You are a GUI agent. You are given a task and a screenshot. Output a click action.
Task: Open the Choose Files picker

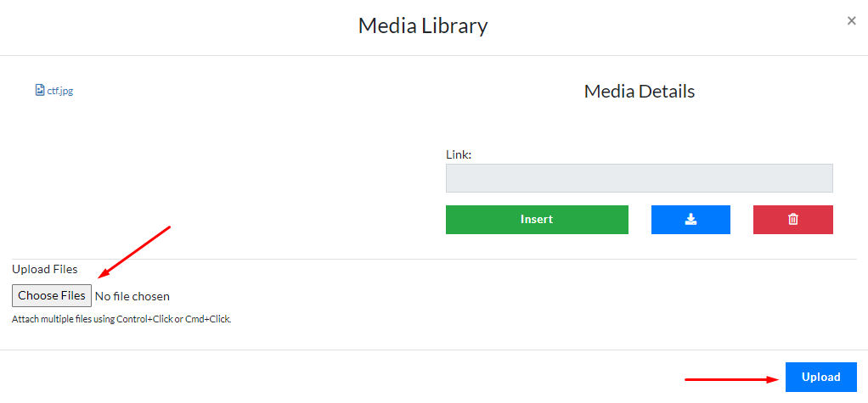pos(52,295)
